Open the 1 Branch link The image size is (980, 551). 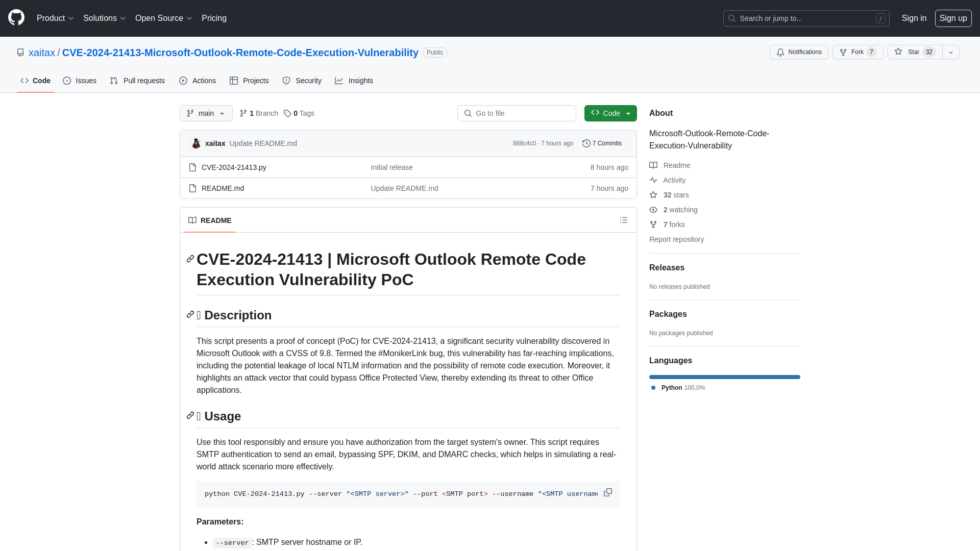point(259,113)
